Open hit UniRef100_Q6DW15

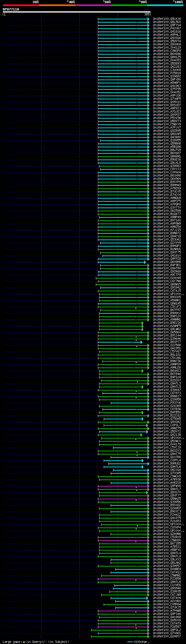pyautogui.click(x=167, y=284)
